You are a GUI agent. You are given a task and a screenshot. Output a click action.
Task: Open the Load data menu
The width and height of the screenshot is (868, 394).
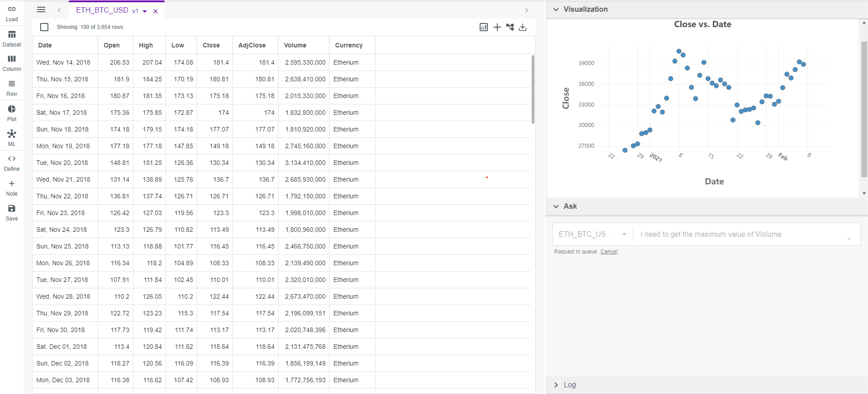click(12, 14)
